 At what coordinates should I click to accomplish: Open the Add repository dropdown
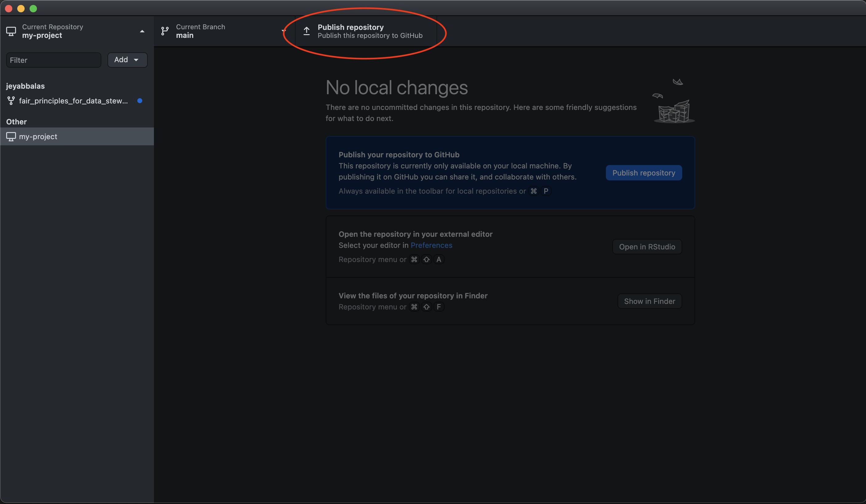point(127,60)
